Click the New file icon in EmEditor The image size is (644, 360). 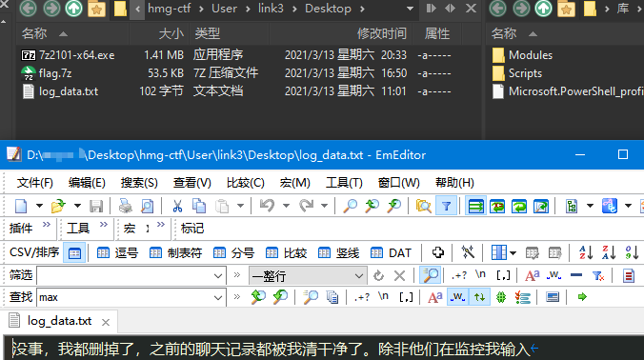pyautogui.click(x=21, y=206)
